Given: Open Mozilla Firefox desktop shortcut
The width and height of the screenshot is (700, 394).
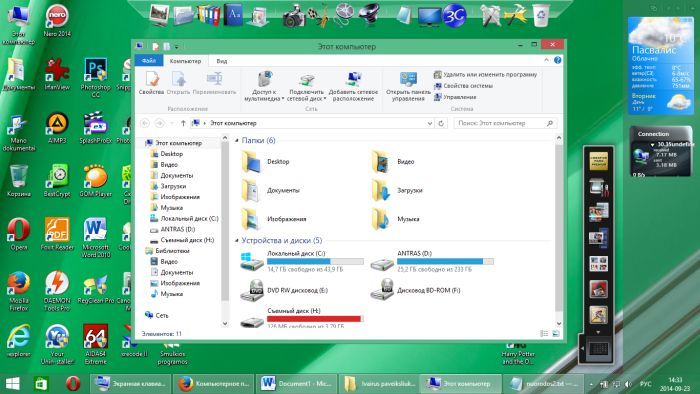Looking at the screenshot, I should pos(19,291).
